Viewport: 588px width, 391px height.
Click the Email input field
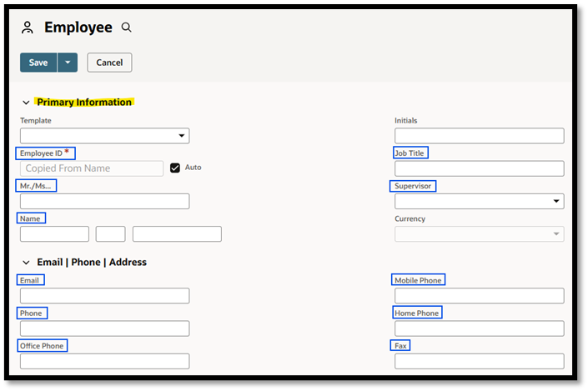point(104,296)
